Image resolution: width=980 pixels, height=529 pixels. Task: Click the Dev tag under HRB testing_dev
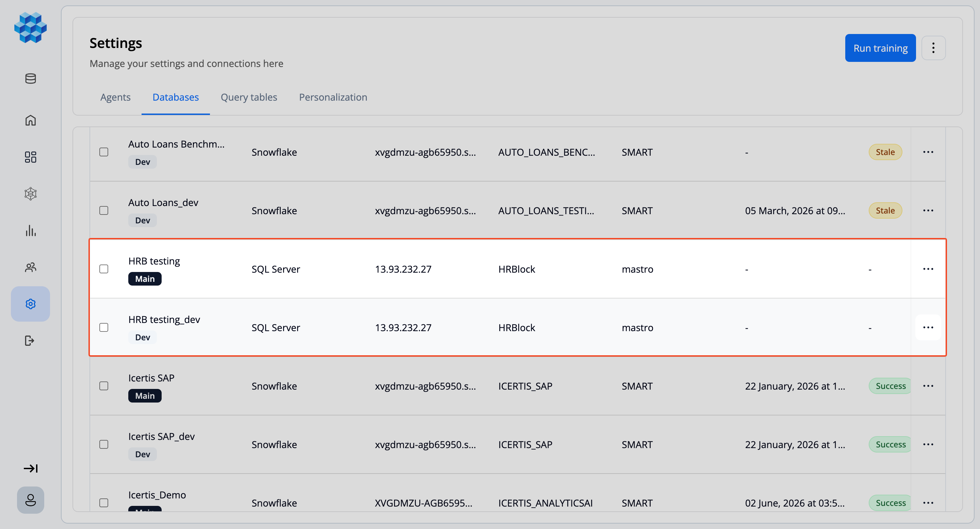pos(143,338)
